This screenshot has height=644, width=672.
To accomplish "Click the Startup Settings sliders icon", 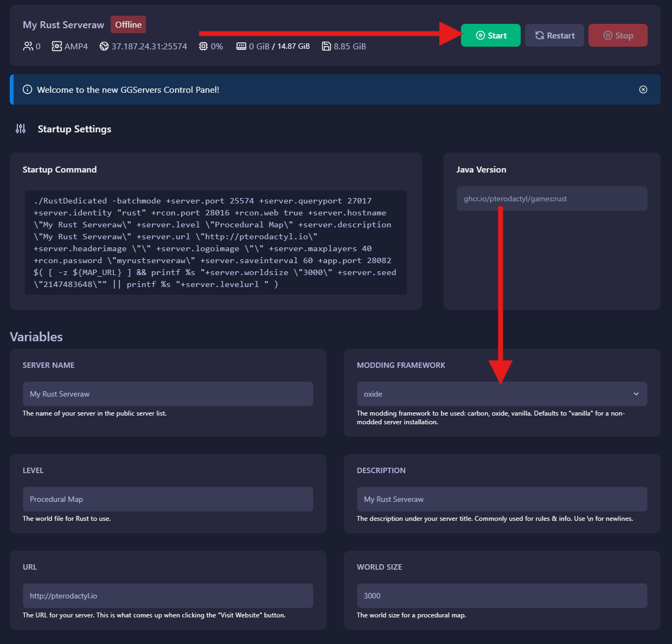I will click(21, 129).
